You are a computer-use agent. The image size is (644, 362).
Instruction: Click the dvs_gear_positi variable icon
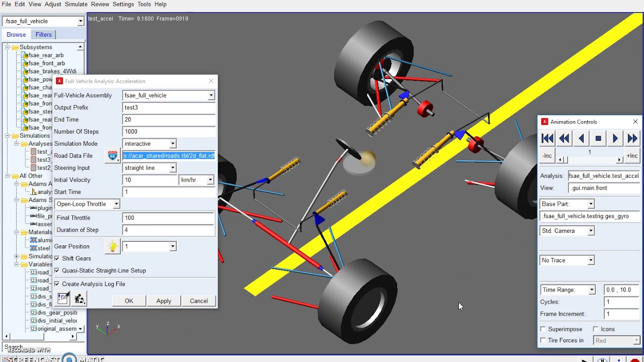33,313
